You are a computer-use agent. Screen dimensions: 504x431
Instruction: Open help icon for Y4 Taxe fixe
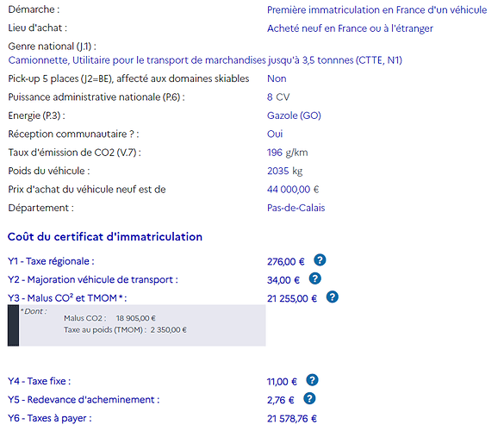312,380
